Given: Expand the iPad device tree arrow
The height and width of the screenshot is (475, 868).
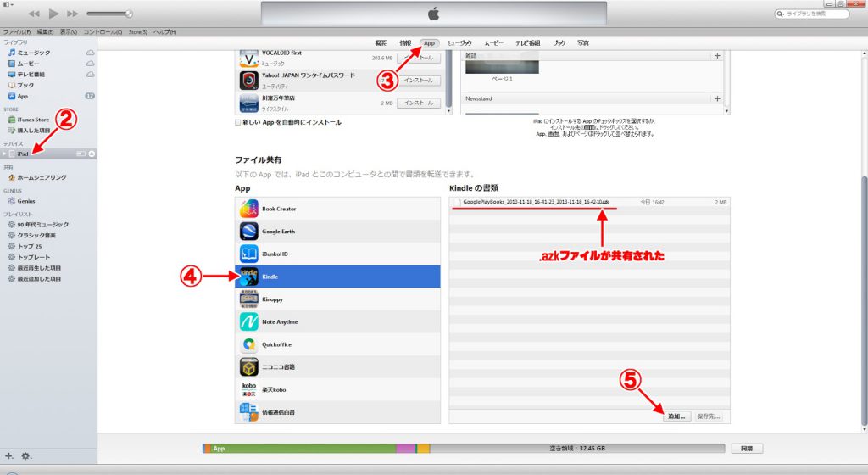Looking at the screenshot, I should tap(5, 154).
